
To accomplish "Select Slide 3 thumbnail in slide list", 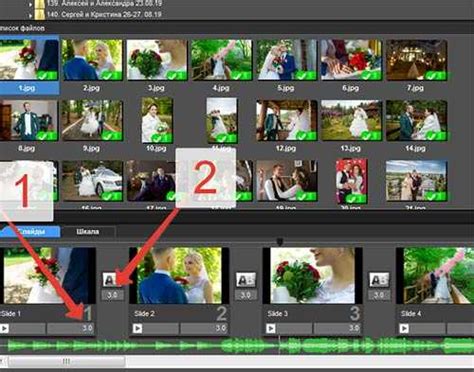I will pyautogui.click(x=312, y=275).
